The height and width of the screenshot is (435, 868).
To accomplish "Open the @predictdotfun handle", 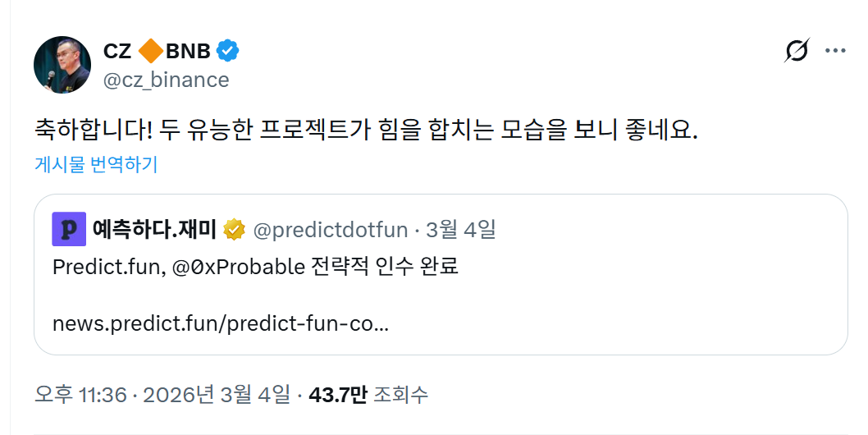I will pyautogui.click(x=331, y=229).
